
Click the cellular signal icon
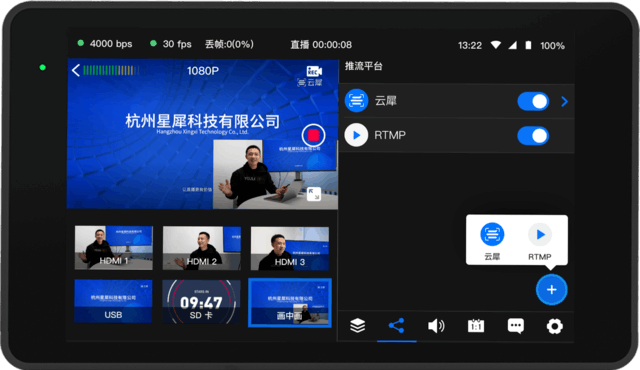tap(512, 45)
